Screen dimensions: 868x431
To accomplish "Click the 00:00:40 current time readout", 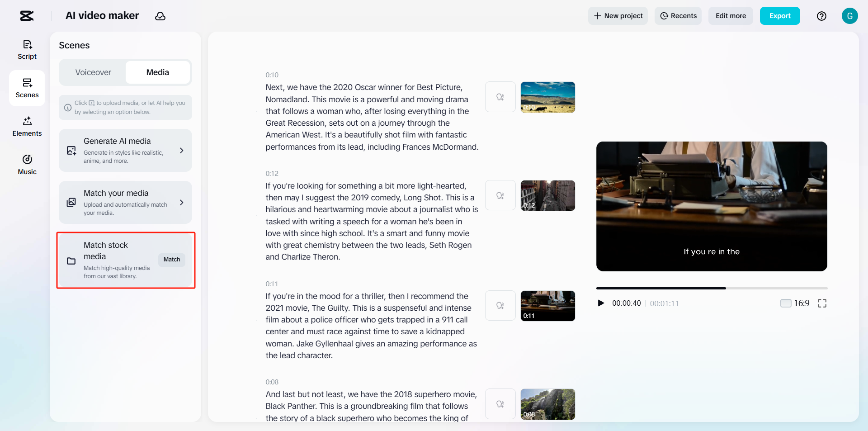I will [627, 303].
